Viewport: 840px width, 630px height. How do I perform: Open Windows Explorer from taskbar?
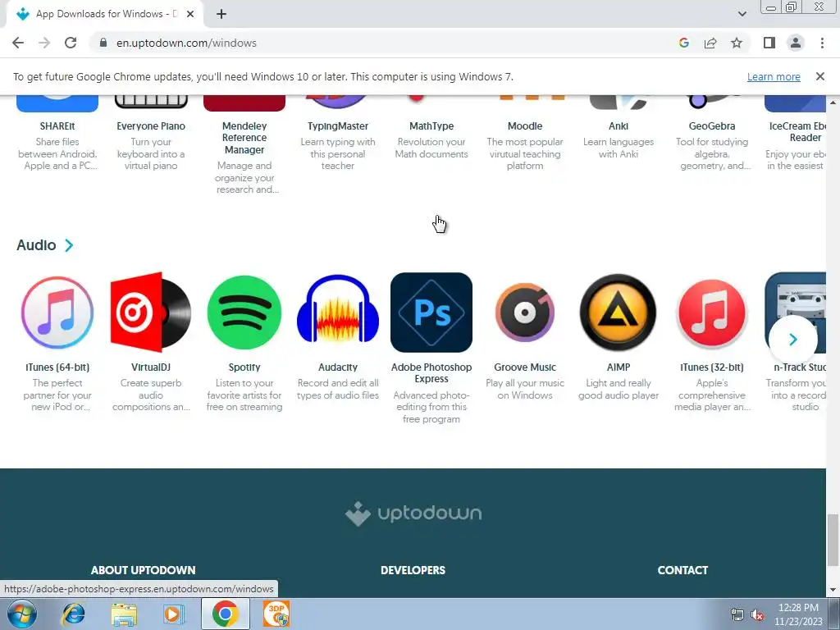[124, 614]
